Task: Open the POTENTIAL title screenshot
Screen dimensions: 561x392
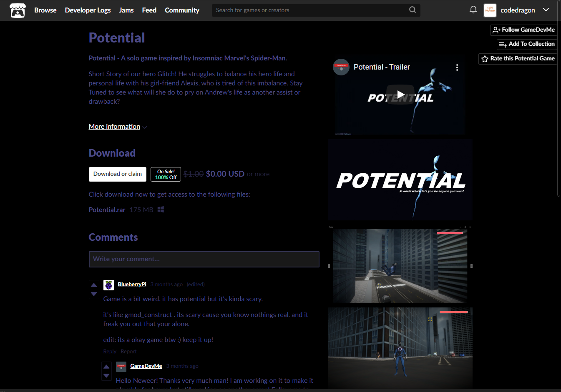Action: (x=400, y=180)
